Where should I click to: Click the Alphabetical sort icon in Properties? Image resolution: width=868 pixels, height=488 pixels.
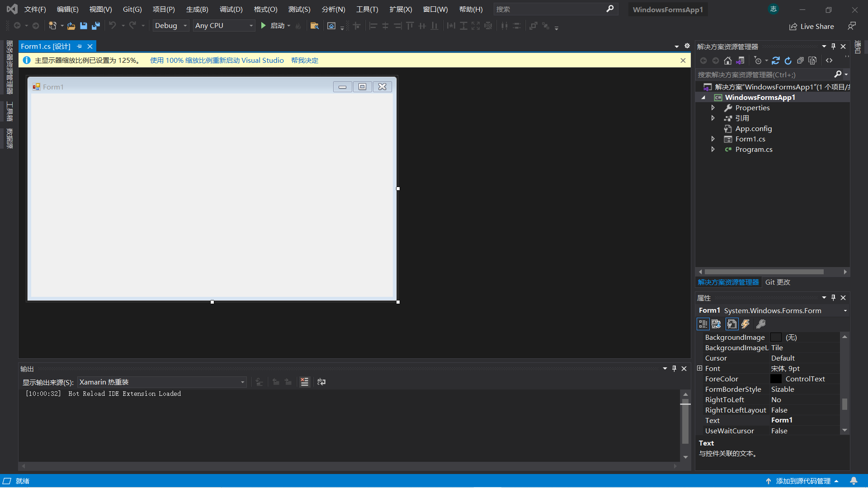pyautogui.click(x=716, y=324)
